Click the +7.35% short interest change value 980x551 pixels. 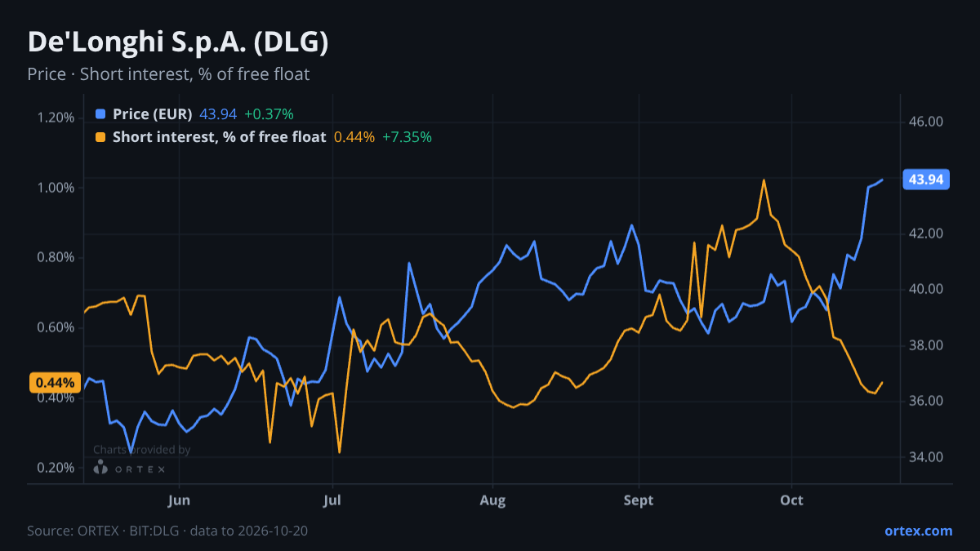[407, 137]
